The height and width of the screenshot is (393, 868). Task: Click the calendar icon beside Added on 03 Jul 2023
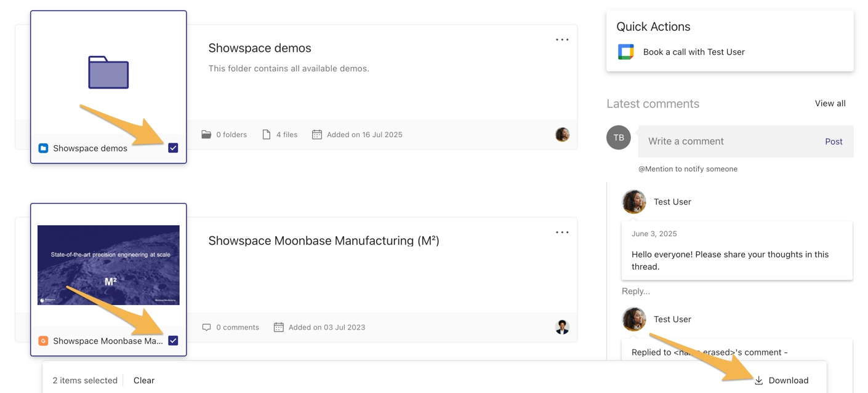278,327
